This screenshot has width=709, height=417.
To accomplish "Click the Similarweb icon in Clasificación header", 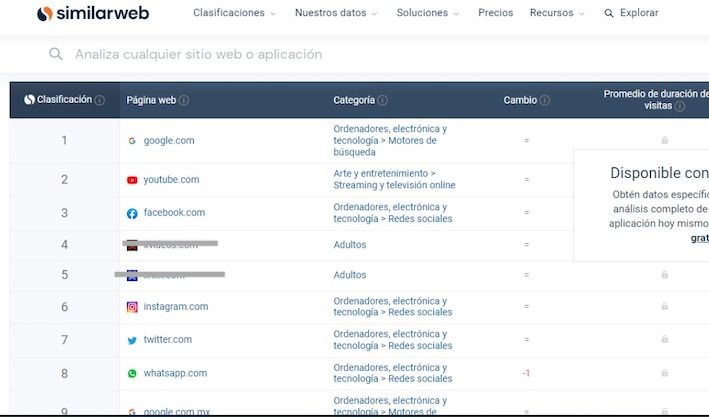I will click(x=29, y=100).
